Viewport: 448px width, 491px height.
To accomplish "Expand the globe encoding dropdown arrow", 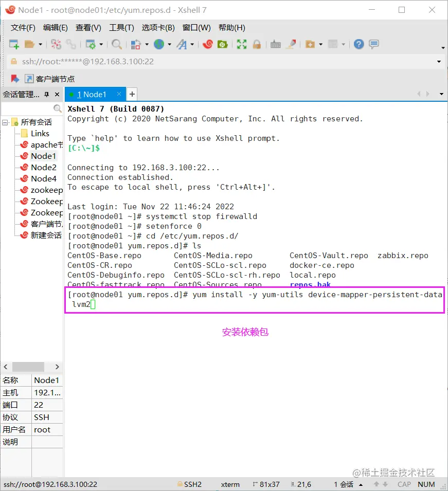I will pos(170,44).
